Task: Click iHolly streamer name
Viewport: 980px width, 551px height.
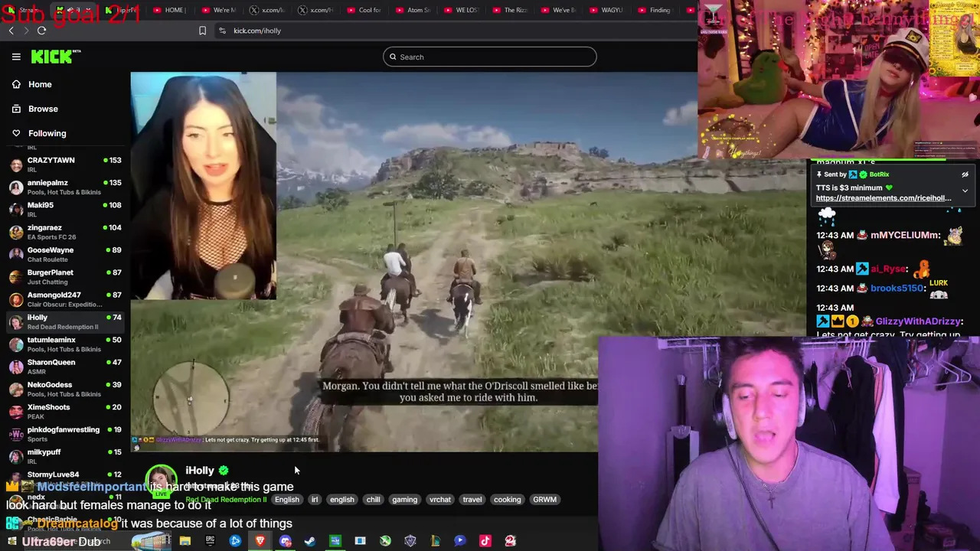Action: (200, 471)
